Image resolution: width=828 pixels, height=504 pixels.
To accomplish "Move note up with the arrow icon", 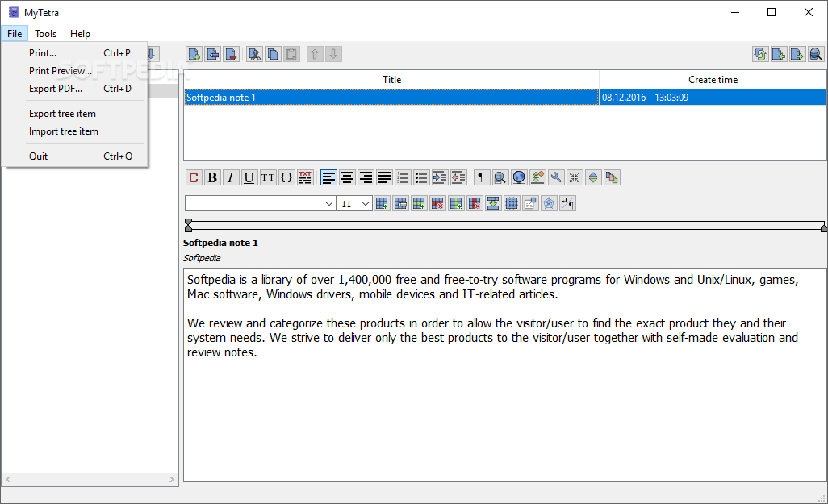I will (x=315, y=54).
